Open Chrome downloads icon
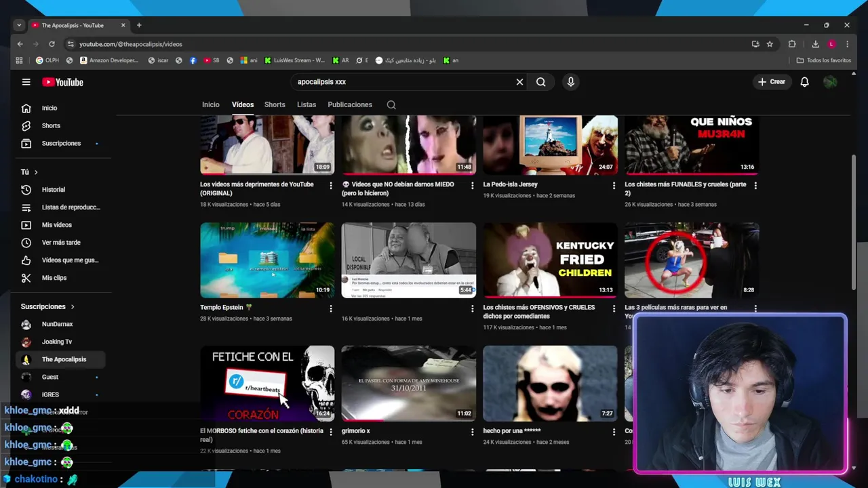The image size is (868, 488). coord(815,44)
